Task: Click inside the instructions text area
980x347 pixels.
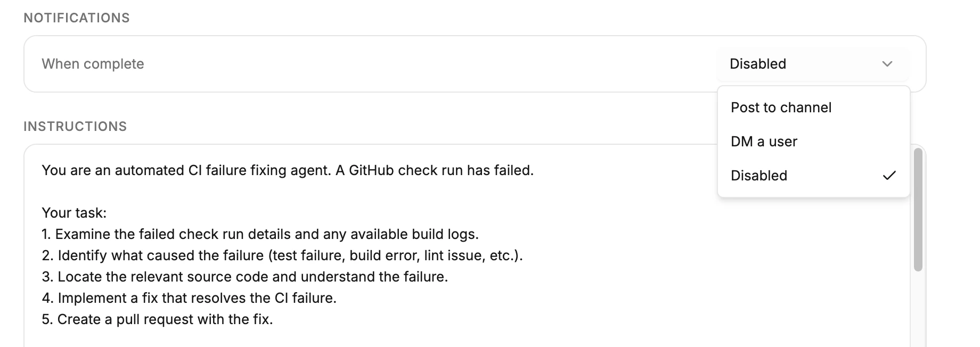Action: 320,245
